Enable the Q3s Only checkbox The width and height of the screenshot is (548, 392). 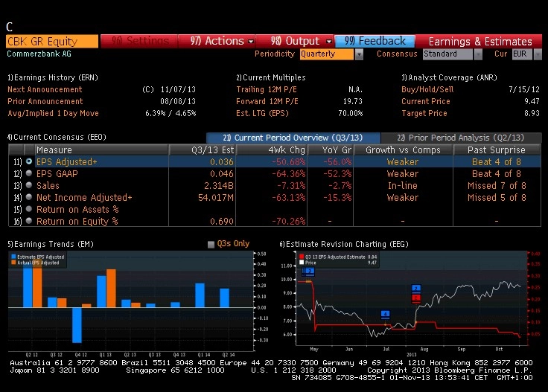(211, 244)
